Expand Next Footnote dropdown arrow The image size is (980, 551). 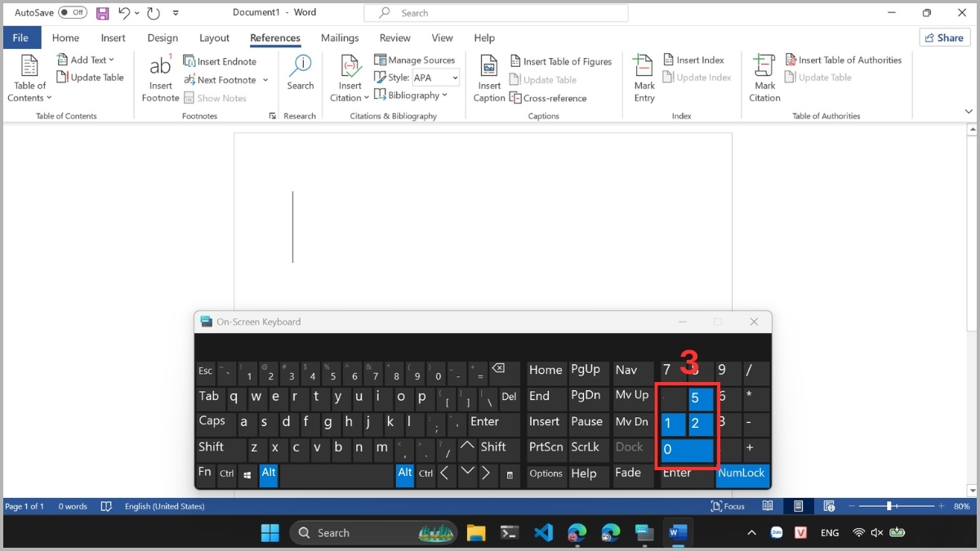[x=265, y=80]
